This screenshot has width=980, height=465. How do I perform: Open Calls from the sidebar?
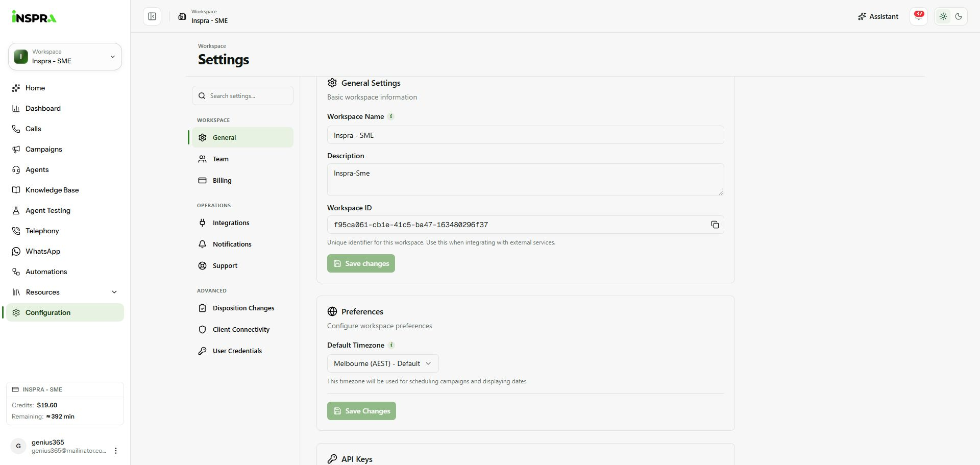[x=65, y=129]
